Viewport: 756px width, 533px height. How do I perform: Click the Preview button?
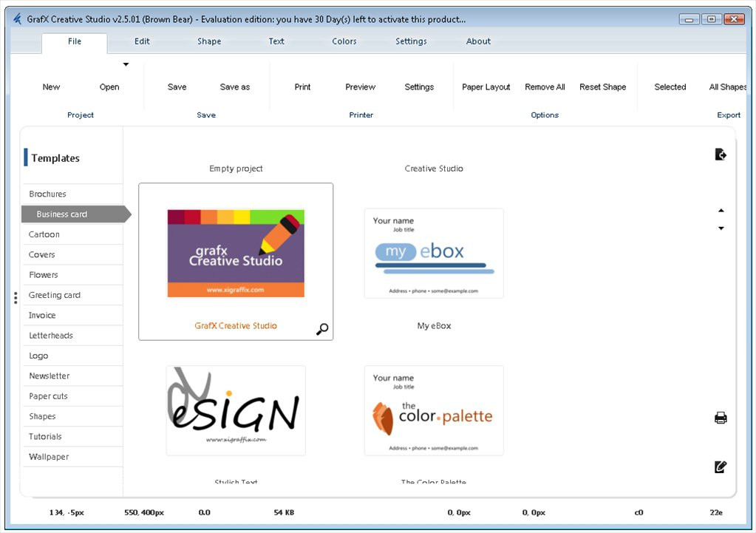360,86
